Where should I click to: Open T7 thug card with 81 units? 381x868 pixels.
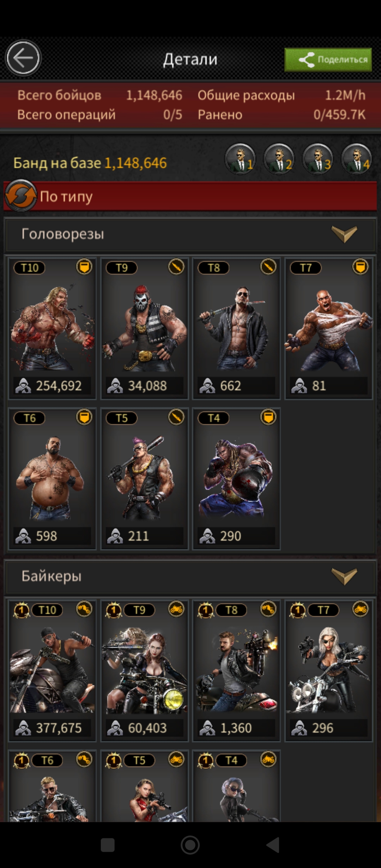328,328
